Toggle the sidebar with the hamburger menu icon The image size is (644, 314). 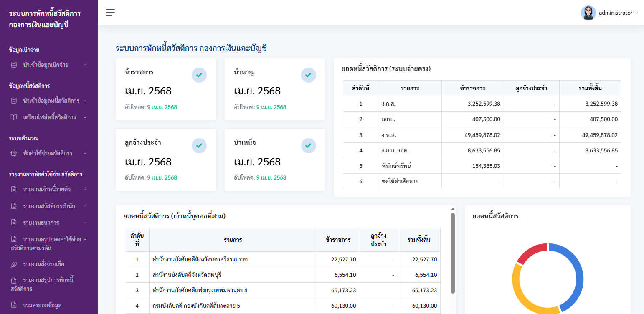pyautogui.click(x=110, y=13)
